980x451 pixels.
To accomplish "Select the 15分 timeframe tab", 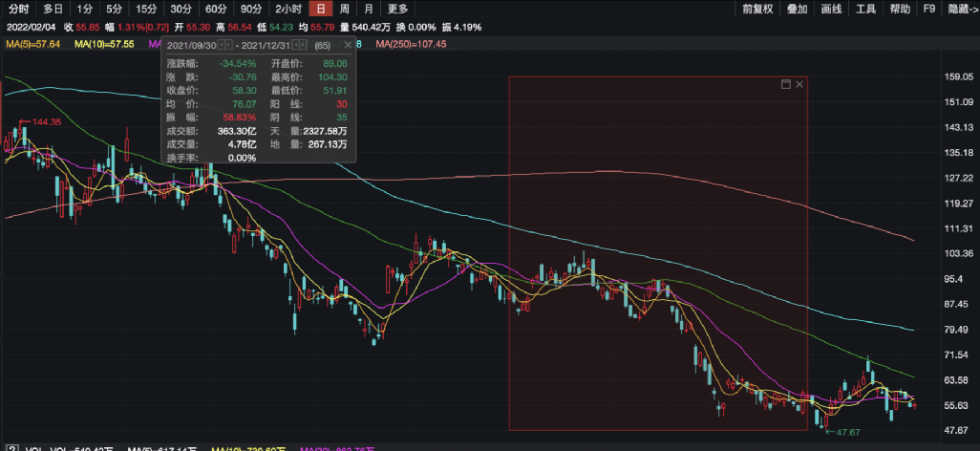I will tap(145, 9).
